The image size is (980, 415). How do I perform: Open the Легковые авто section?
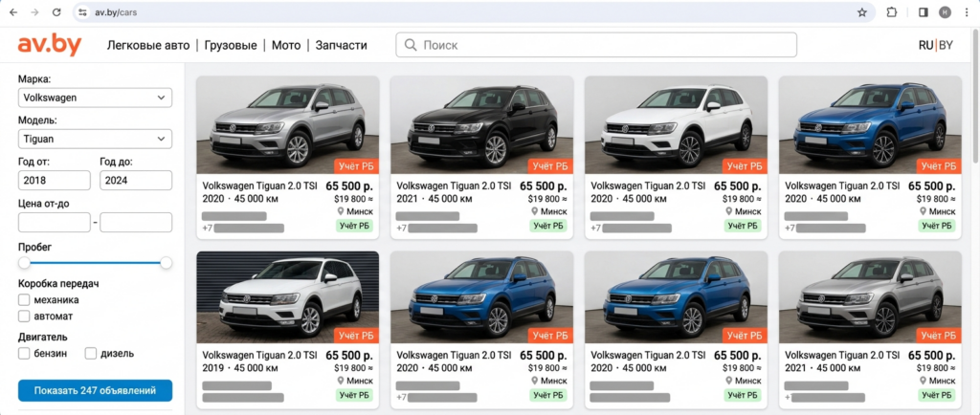[148, 45]
